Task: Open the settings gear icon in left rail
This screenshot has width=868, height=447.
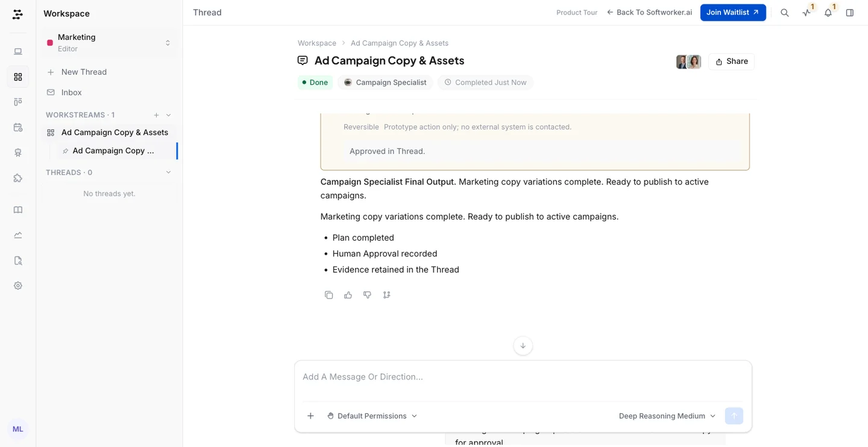Action: [18, 286]
